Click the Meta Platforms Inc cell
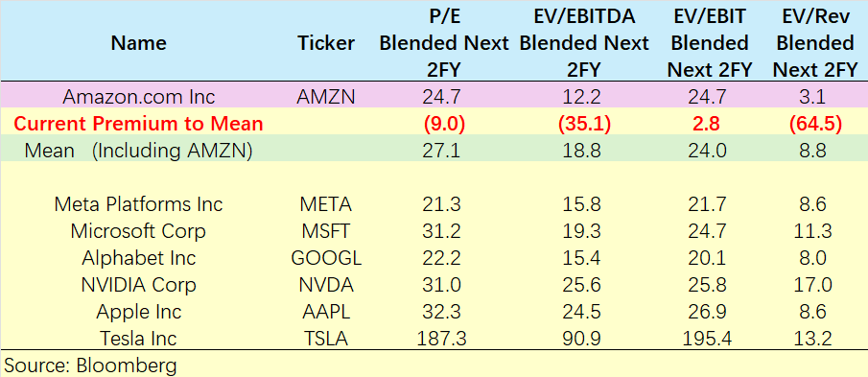The image size is (868, 377). pos(138,204)
